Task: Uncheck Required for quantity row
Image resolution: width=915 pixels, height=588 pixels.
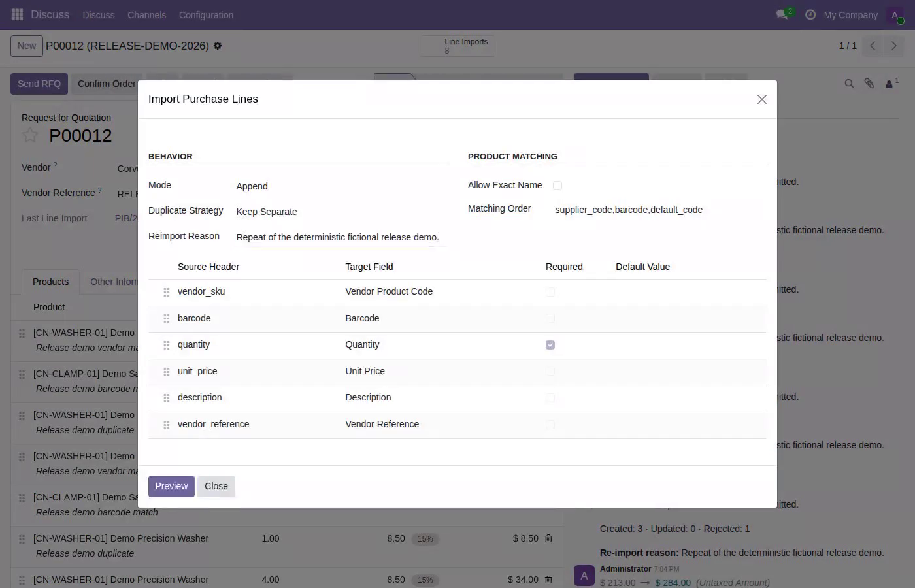Action: [550, 345]
